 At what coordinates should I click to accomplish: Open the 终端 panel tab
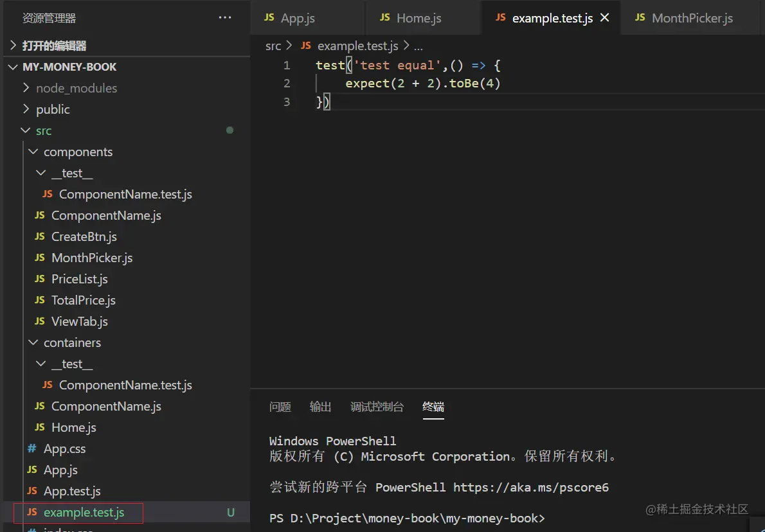[433, 407]
